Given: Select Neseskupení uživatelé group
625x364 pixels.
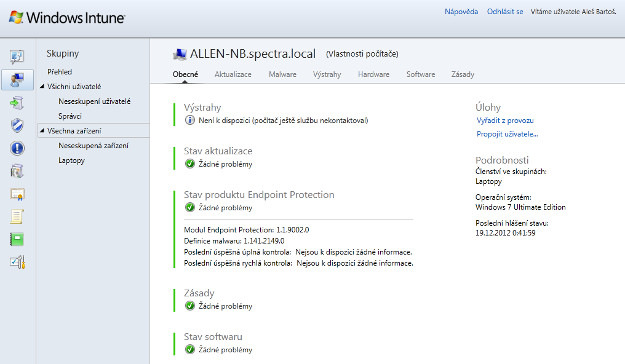Looking at the screenshot, I should pos(95,101).
